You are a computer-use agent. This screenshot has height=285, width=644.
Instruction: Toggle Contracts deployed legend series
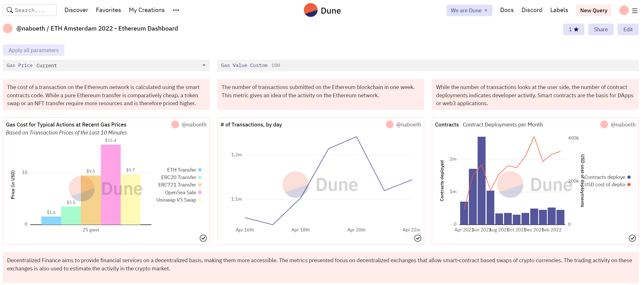tap(608, 177)
